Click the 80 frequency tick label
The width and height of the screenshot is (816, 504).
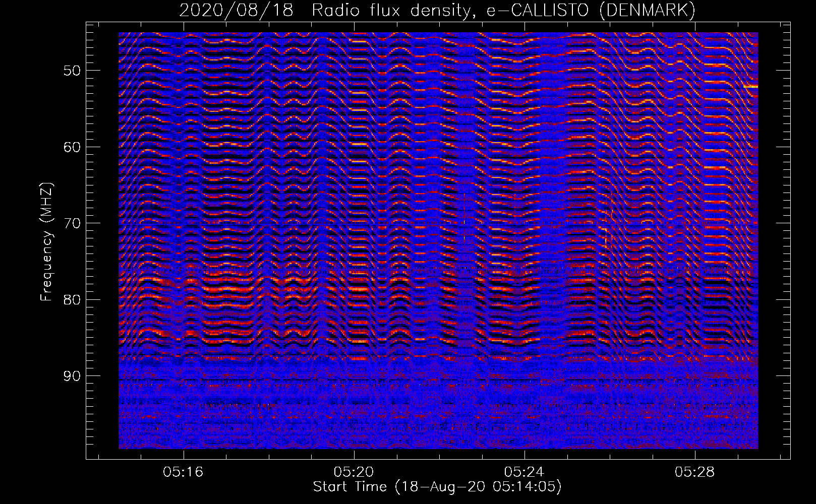[x=72, y=300]
